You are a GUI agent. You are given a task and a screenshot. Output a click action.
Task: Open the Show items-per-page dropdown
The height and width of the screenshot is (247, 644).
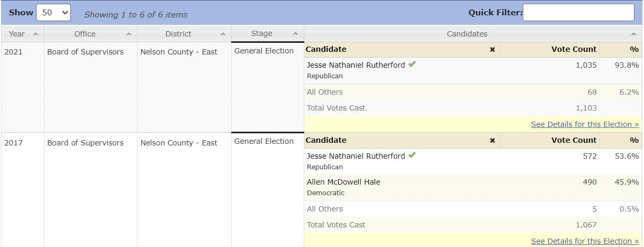(53, 13)
